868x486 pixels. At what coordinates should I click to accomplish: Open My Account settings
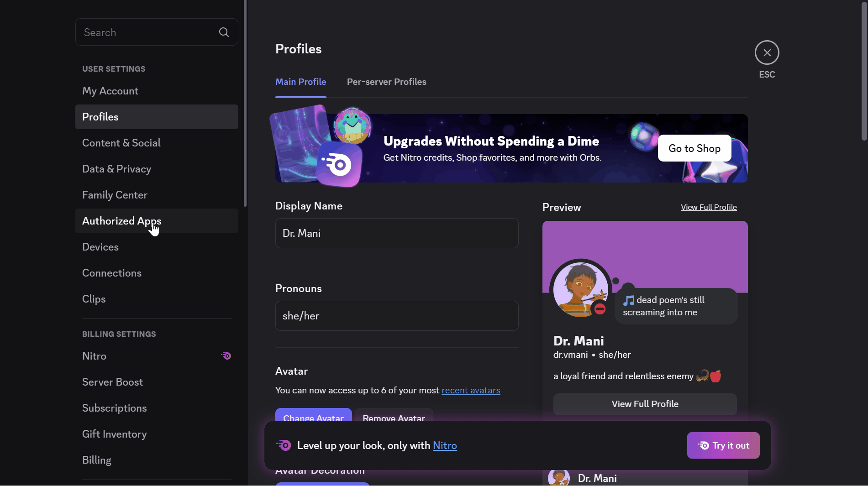[x=110, y=91]
